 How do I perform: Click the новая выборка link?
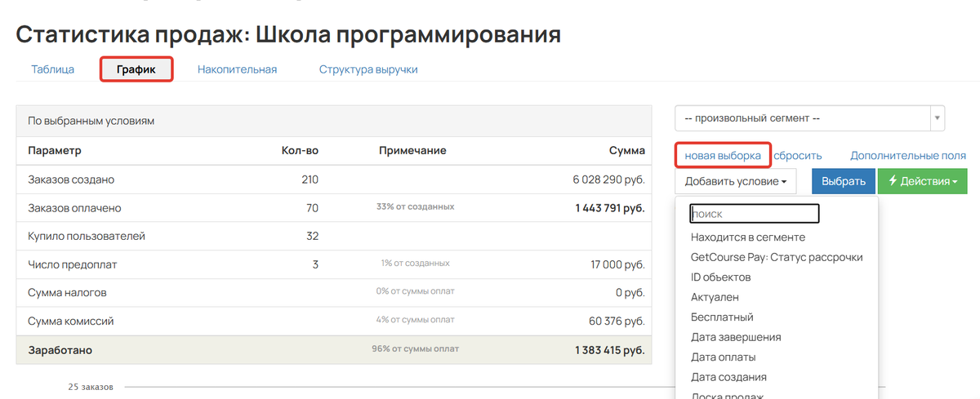[x=723, y=155]
